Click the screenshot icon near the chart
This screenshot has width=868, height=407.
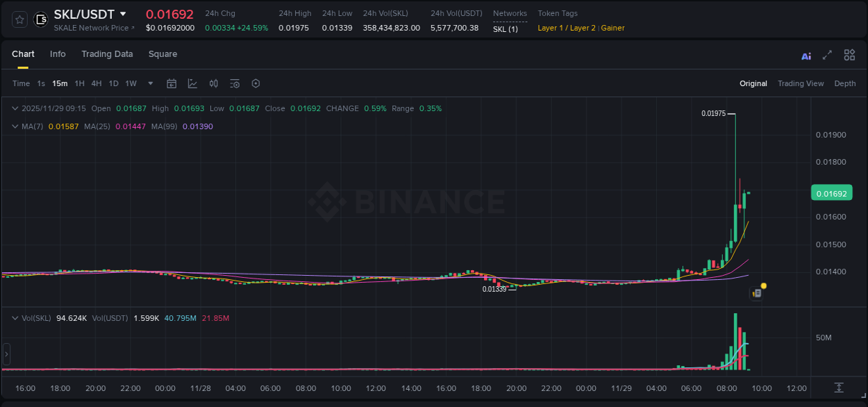(756, 293)
